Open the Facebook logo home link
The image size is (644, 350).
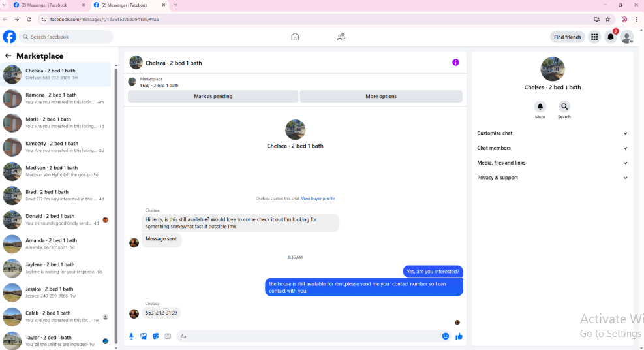pos(9,37)
